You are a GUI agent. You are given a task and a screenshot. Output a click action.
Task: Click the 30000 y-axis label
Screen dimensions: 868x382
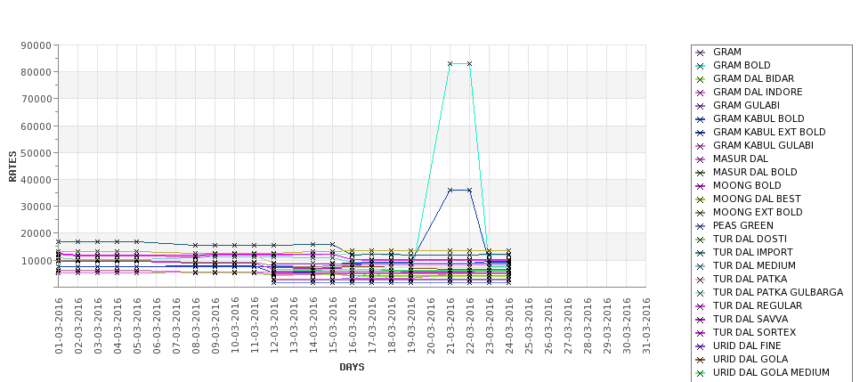point(36,206)
